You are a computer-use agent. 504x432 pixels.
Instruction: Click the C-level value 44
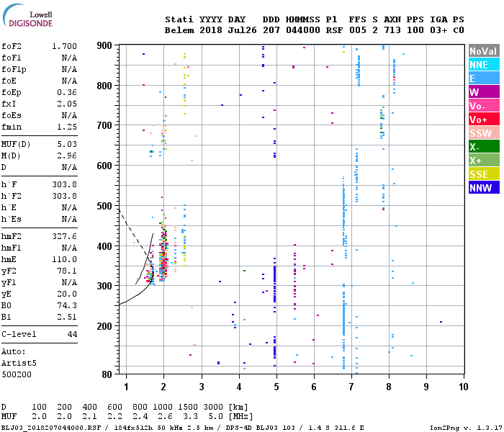tap(72, 334)
